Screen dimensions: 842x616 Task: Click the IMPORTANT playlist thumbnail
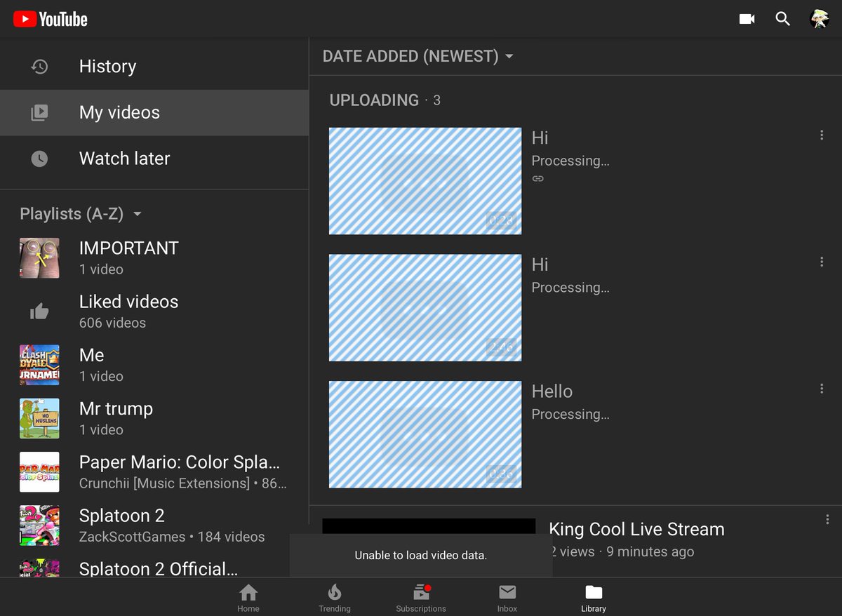coord(39,258)
